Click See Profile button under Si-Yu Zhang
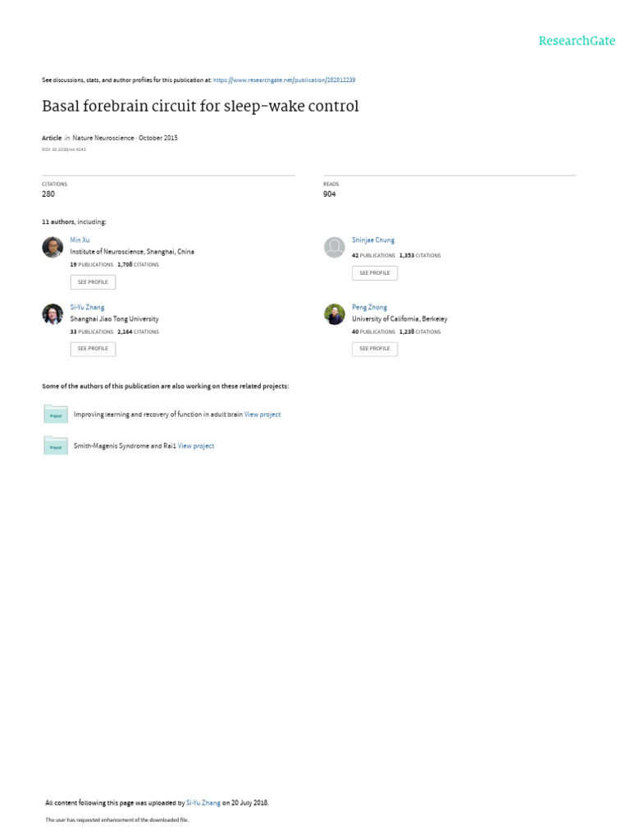The height and width of the screenshot is (840, 630). [93, 349]
